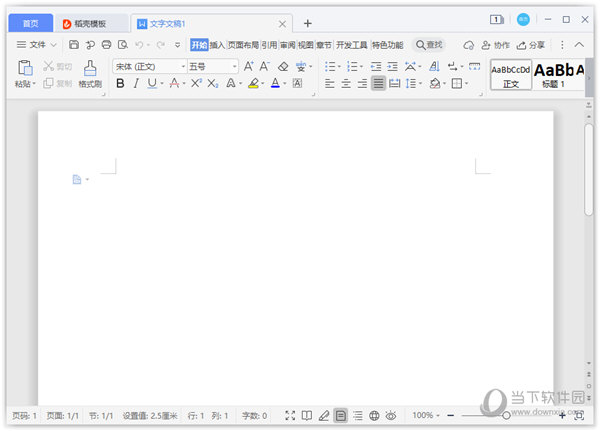Click the 协作 collaborate button

click(x=495, y=45)
